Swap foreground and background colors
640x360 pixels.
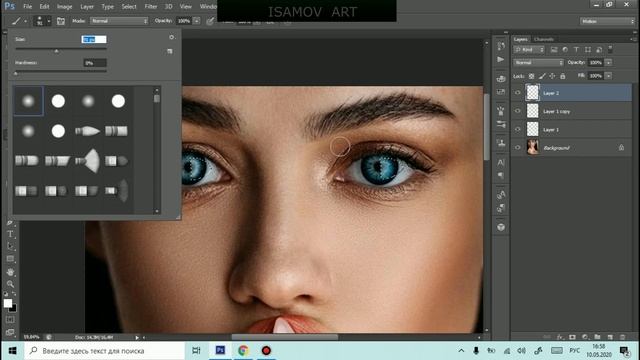tap(15, 294)
